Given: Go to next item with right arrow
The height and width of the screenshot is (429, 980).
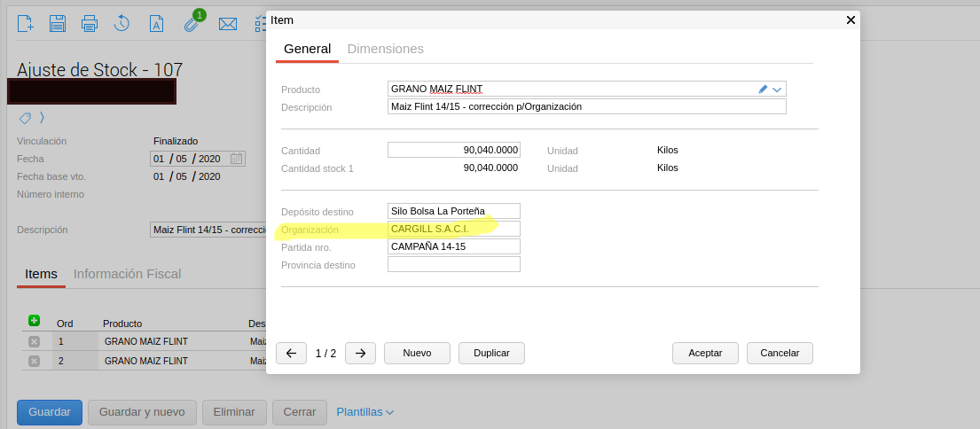Looking at the screenshot, I should coord(360,353).
